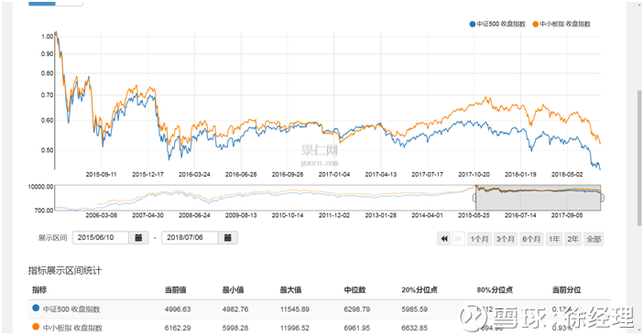Screen dimensions: 644x335
Task: Select the 6个月 range button
Action: 531,239
